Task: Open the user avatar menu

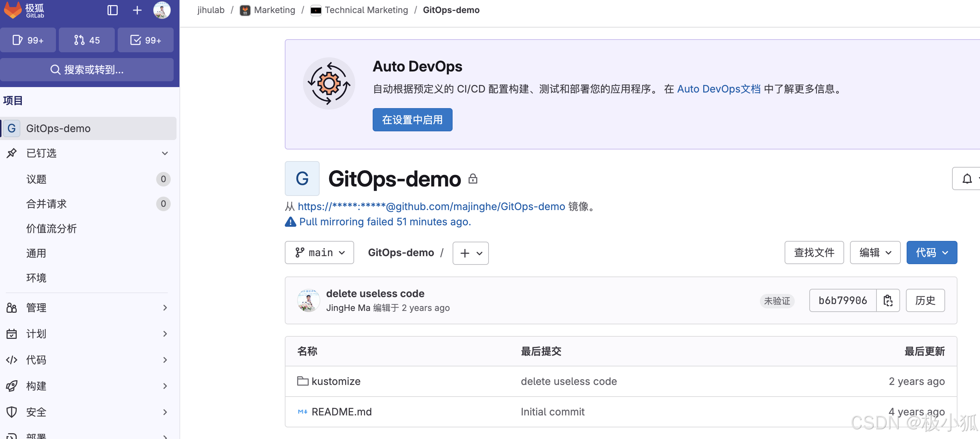Action: tap(162, 10)
